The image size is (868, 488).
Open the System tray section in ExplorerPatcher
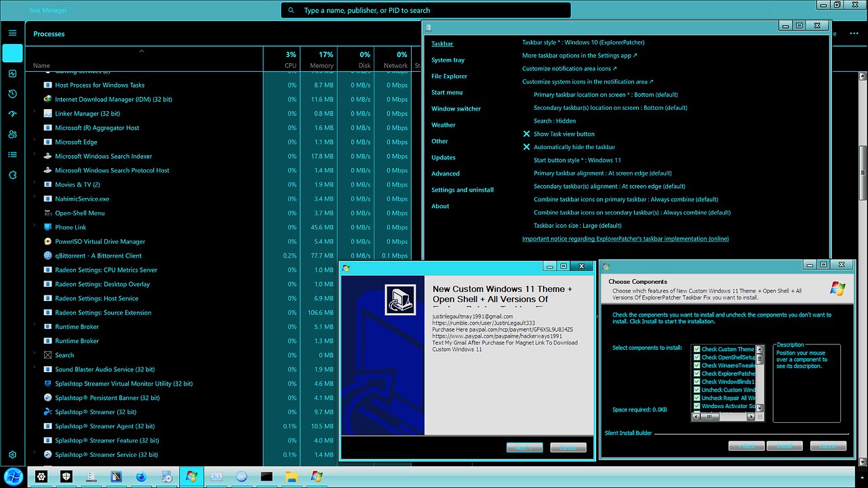click(448, 60)
